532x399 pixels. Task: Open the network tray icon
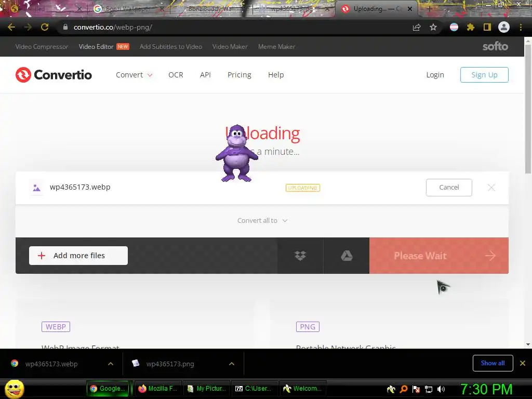pyautogui.click(x=429, y=389)
